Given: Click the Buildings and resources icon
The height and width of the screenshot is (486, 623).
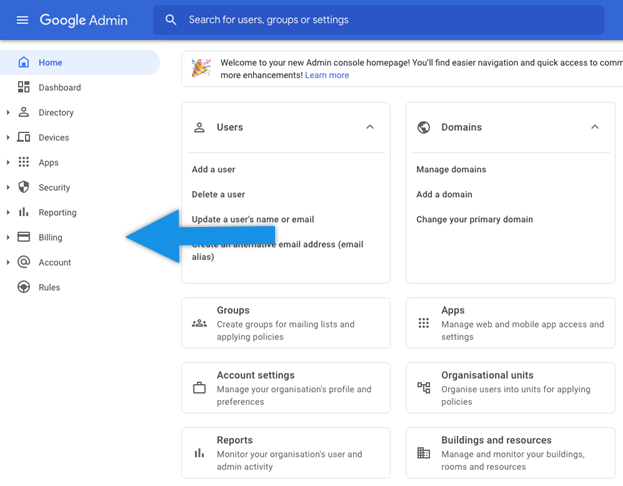Looking at the screenshot, I should point(424,453).
